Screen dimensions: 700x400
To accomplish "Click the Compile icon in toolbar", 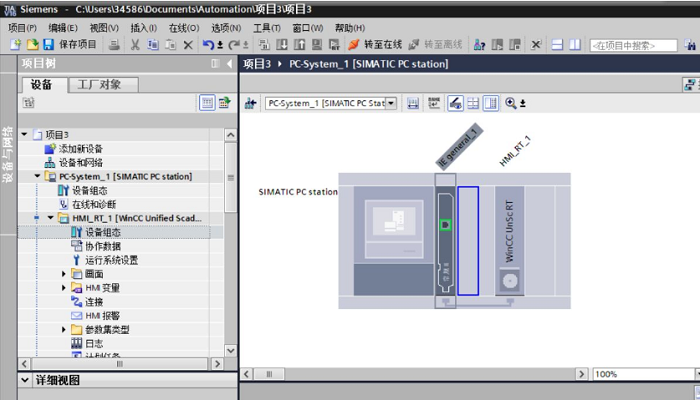I will point(264,45).
